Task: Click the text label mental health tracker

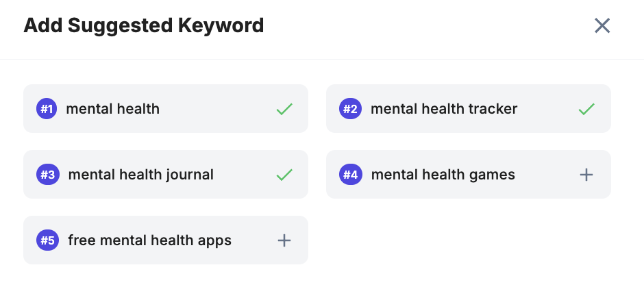Action: [x=443, y=109]
